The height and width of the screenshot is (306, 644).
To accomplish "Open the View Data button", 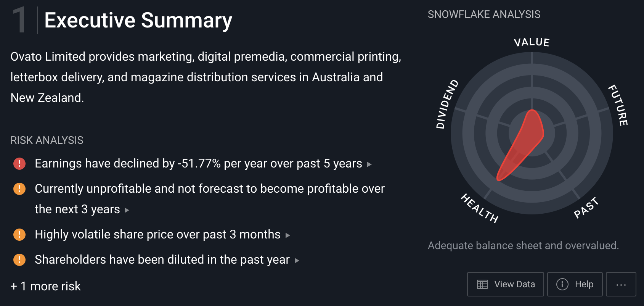I will [x=506, y=284].
